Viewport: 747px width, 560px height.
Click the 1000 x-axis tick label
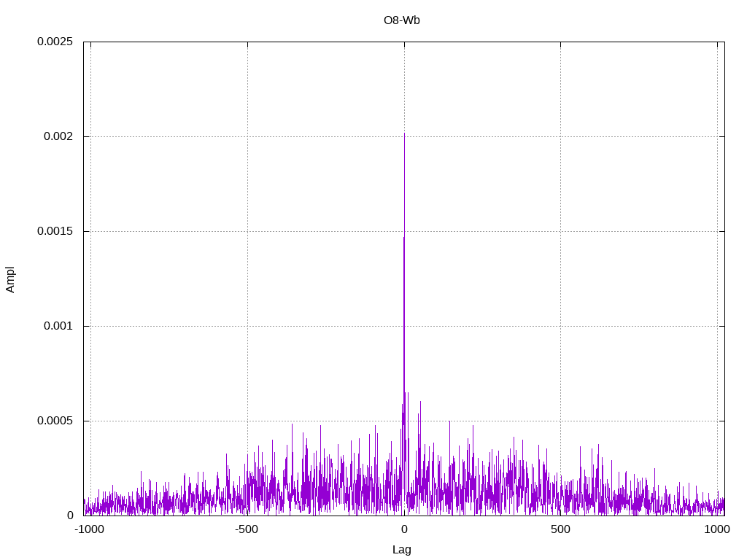717,529
